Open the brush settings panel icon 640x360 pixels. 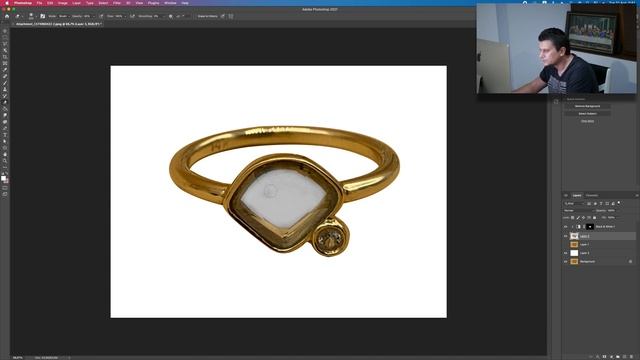point(42,16)
